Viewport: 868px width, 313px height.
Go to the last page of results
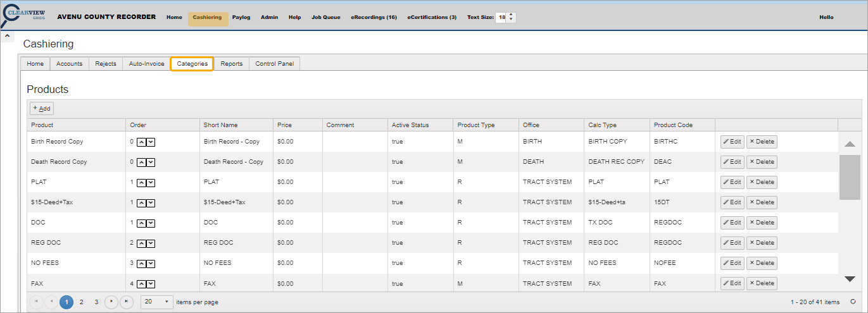[127, 302]
